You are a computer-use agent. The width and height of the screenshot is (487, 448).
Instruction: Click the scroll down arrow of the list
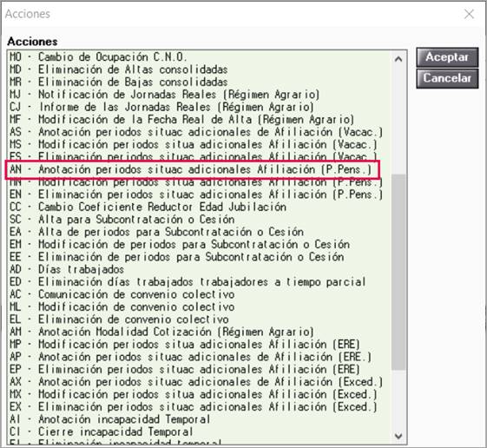[x=398, y=436]
